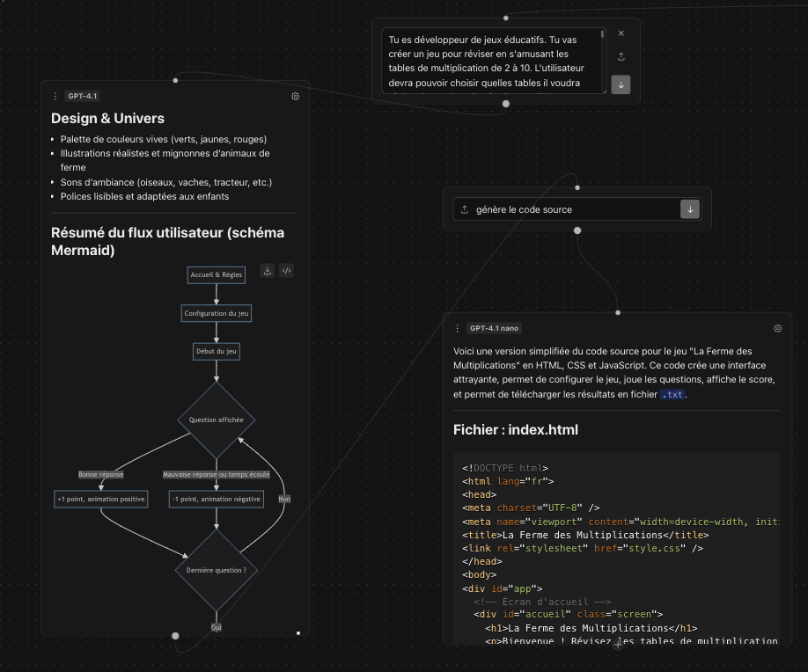Send the educational game developer prompt
The width and height of the screenshot is (808, 672).
621,84
